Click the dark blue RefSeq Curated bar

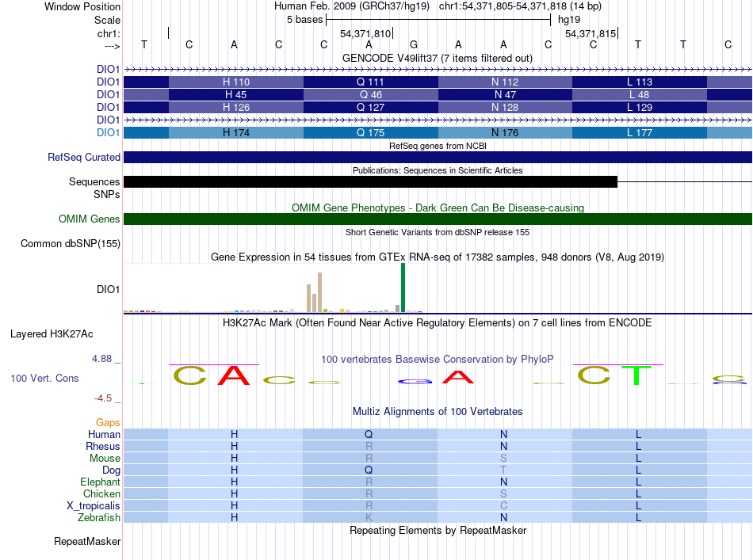pyautogui.click(x=438, y=158)
